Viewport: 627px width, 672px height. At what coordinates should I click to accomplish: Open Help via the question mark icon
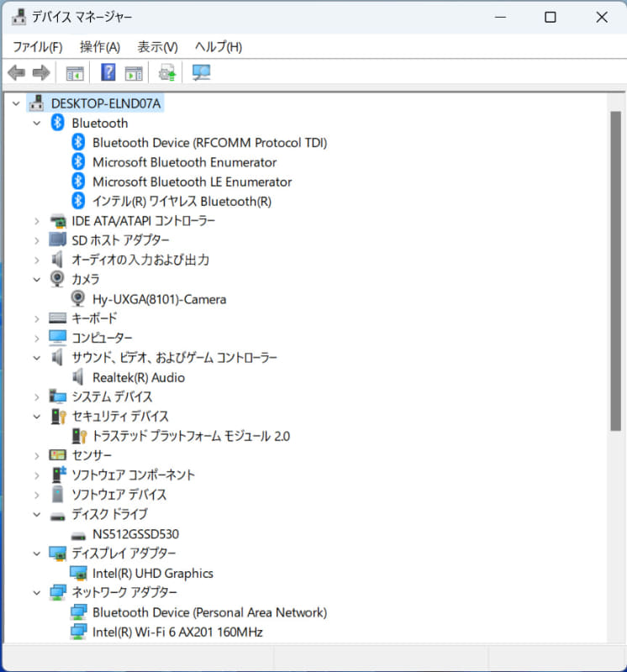click(x=108, y=72)
